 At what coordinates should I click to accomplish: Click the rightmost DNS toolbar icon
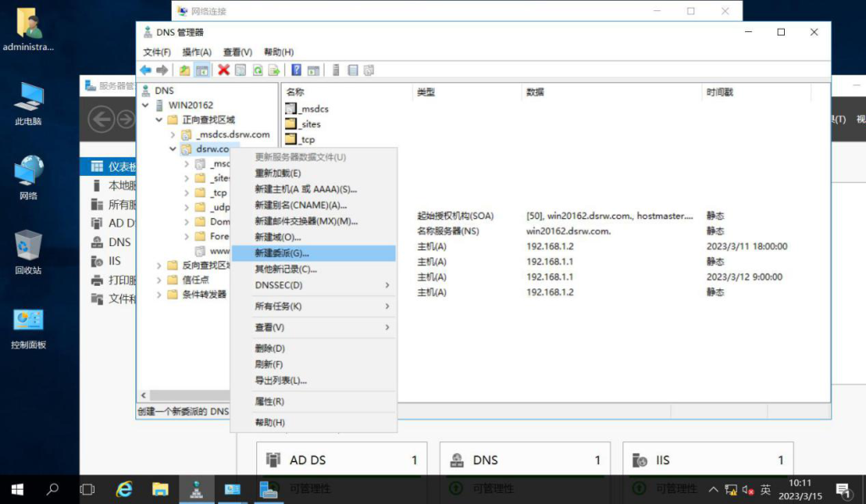[369, 70]
